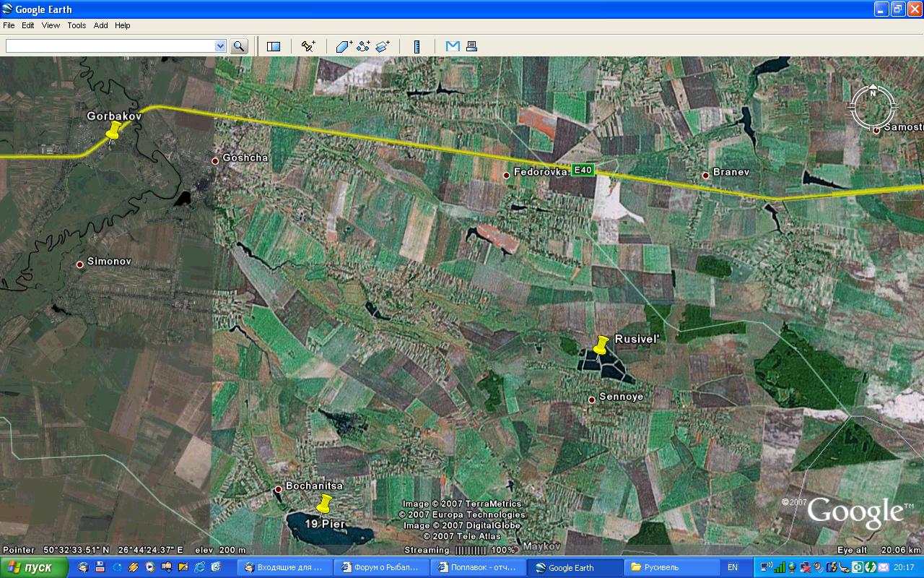Switch to the Русивель folder taskbar button
This screenshot has height=578, width=924.
point(671,567)
